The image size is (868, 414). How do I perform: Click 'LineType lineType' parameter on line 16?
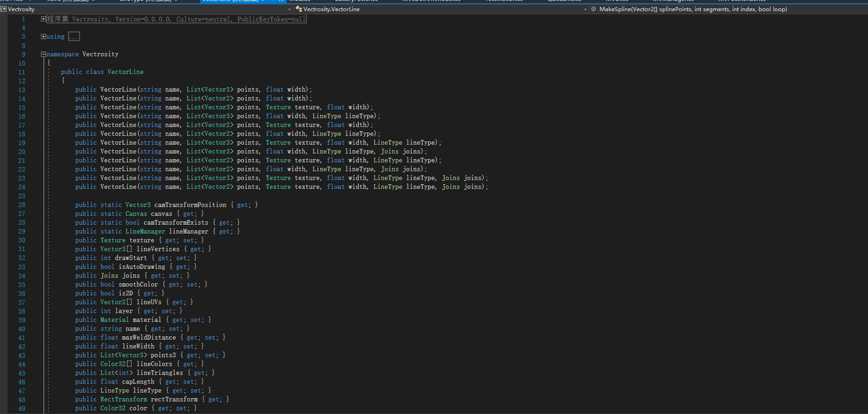point(343,116)
